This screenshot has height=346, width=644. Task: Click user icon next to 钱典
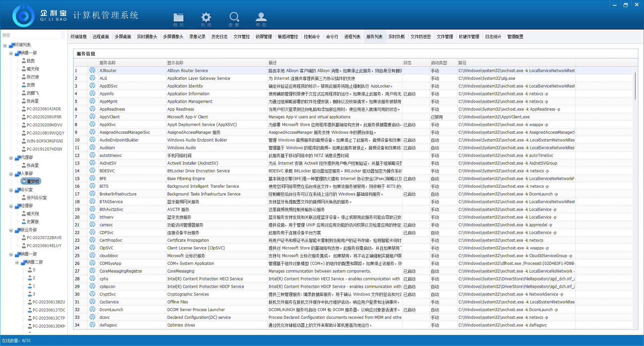coord(24,61)
